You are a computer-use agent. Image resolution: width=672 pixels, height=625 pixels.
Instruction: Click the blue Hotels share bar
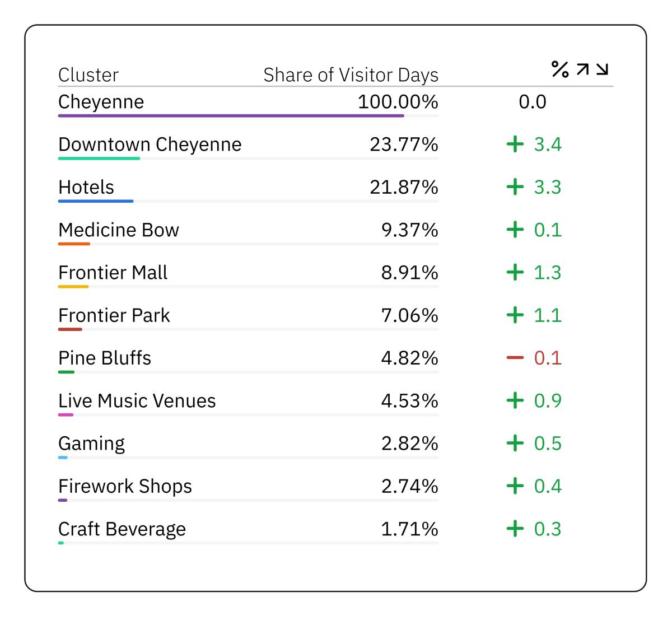point(96,201)
